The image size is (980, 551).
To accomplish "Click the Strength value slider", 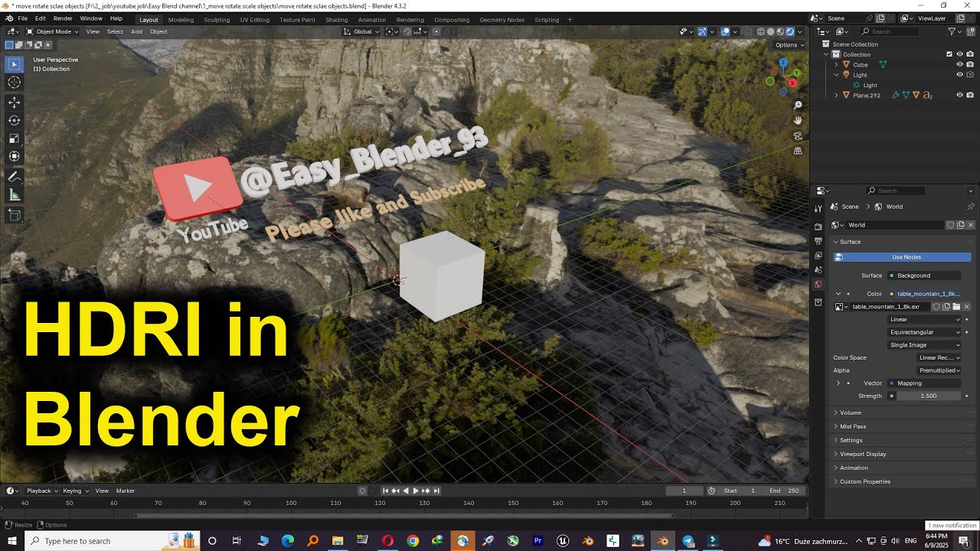I will click(x=929, y=396).
